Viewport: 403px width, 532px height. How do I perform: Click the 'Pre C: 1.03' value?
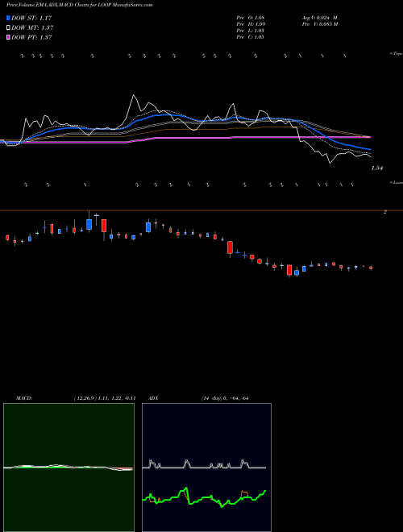251,37
